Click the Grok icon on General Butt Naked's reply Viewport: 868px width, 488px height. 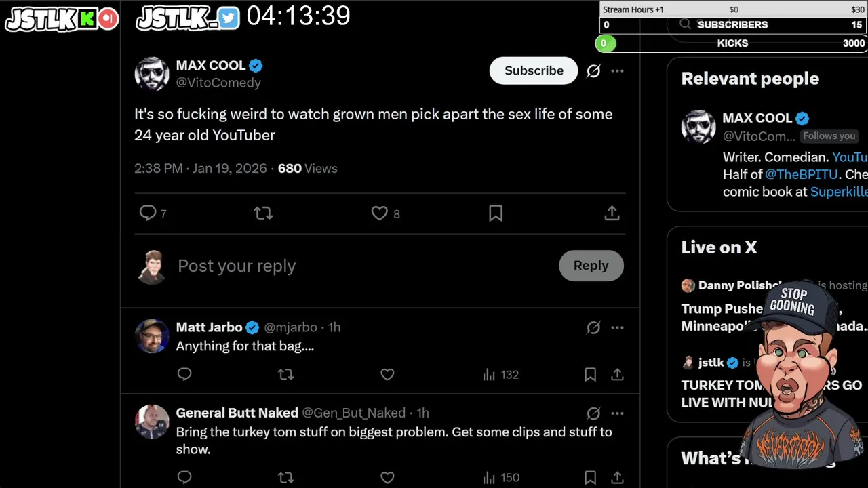pos(593,413)
